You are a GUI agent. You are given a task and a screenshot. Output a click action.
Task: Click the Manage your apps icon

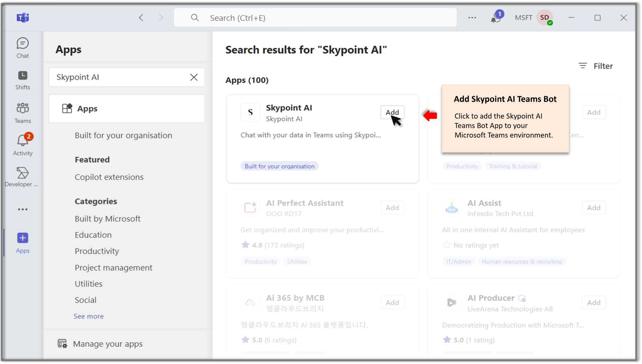point(63,344)
